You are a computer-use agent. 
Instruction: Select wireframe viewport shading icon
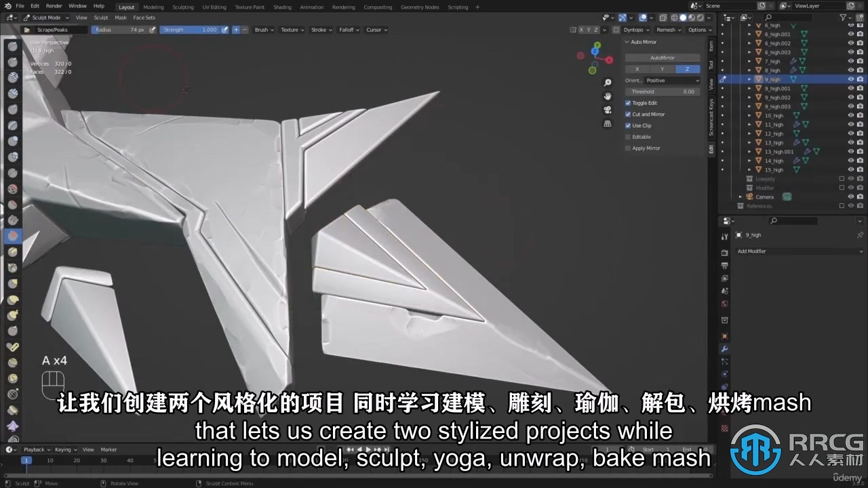click(x=674, y=18)
